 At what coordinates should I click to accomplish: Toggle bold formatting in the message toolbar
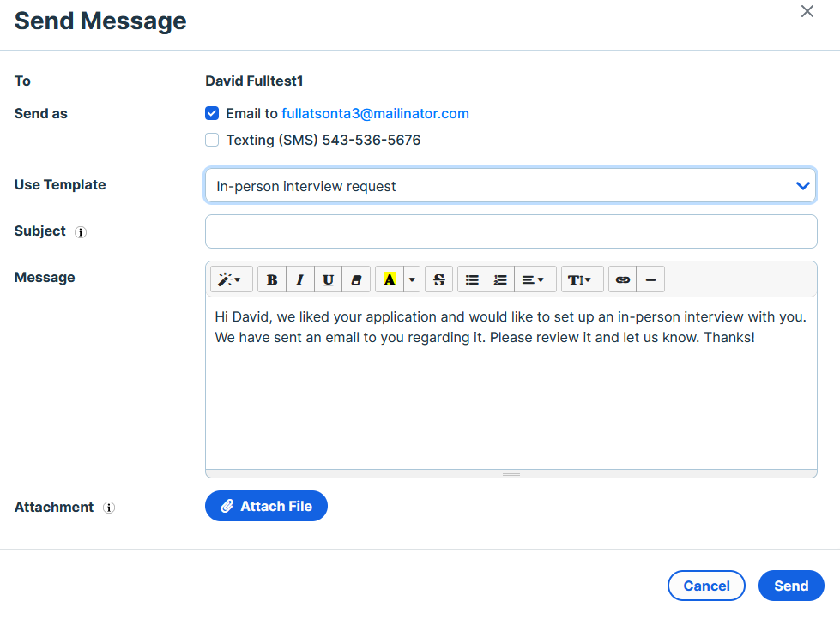[x=272, y=279]
